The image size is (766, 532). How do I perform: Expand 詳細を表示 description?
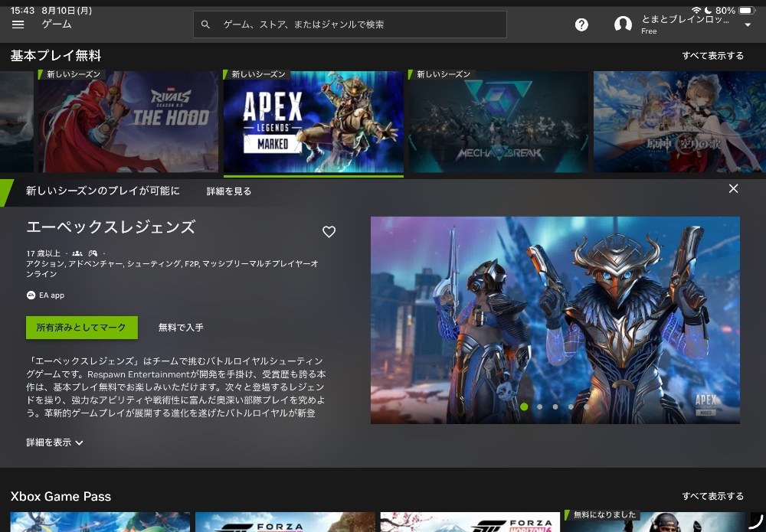pos(54,442)
